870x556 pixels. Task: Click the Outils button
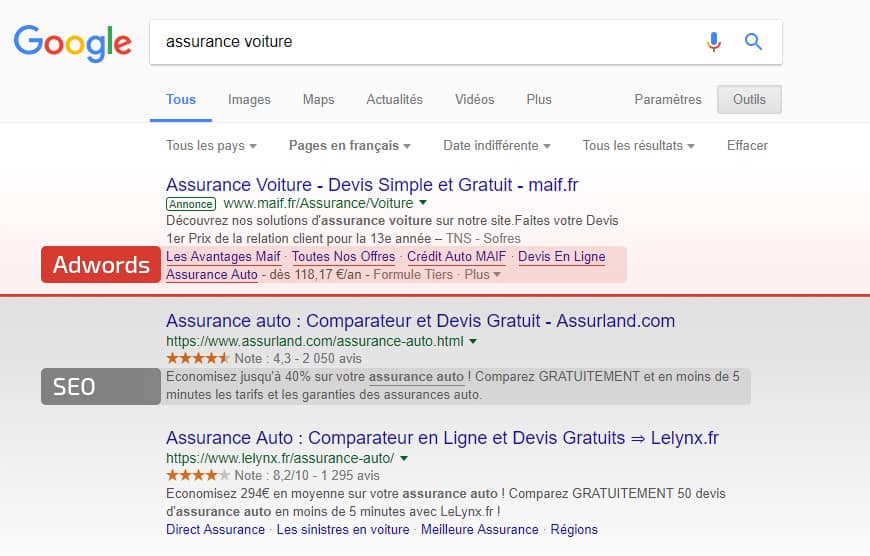pyautogui.click(x=749, y=100)
